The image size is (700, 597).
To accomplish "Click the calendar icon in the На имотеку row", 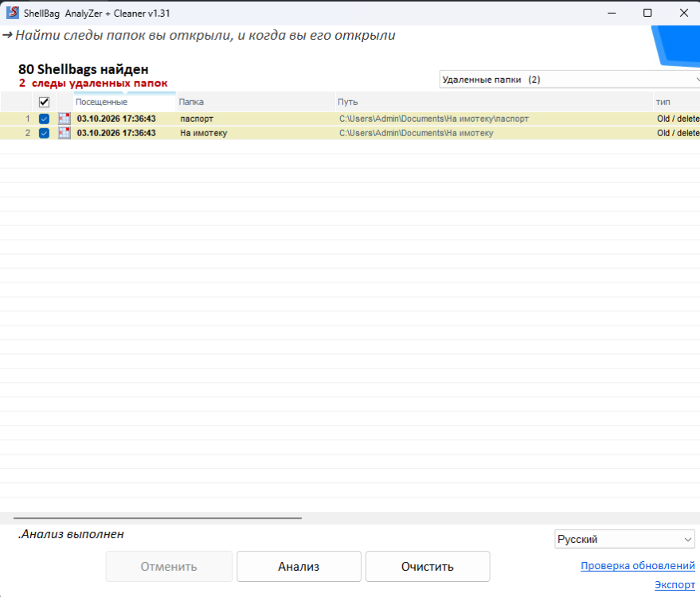I will pyautogui.click(x=65, y=133).
